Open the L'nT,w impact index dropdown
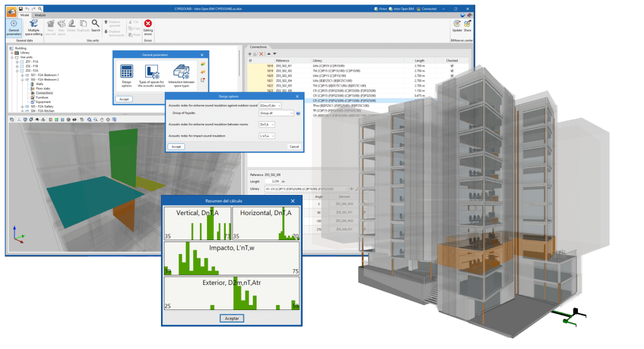Viewport: 644px width, 349px height. pyautogui.click(x=267, y=136)
